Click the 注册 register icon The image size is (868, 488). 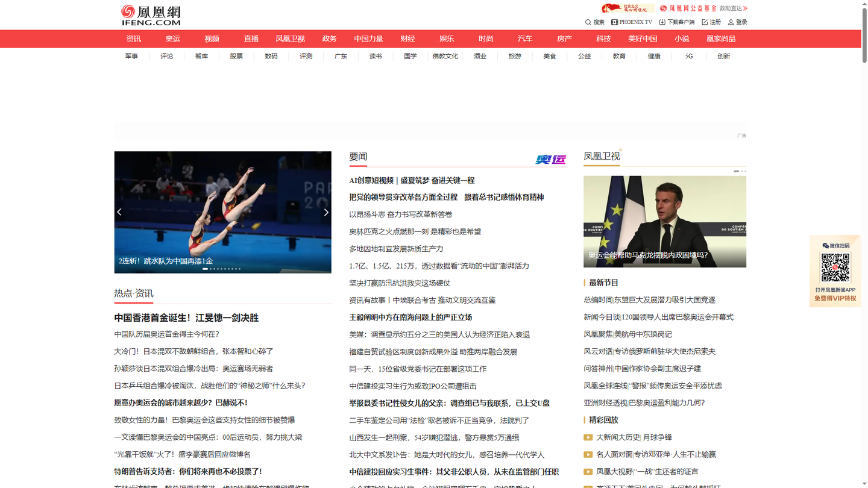click(705, 22)
